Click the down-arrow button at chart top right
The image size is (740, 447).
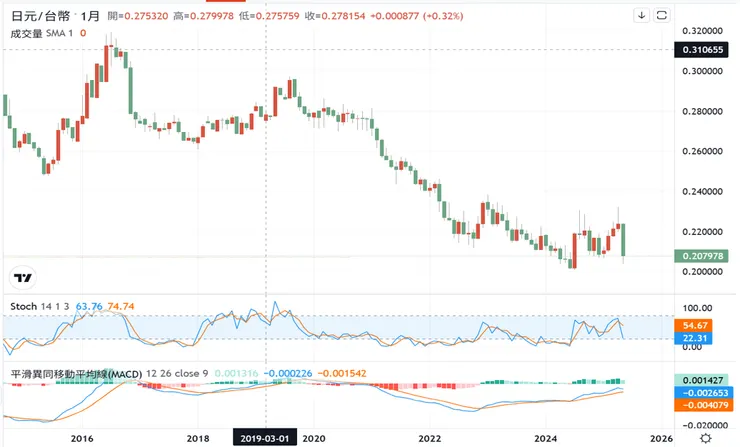(641, 15)
